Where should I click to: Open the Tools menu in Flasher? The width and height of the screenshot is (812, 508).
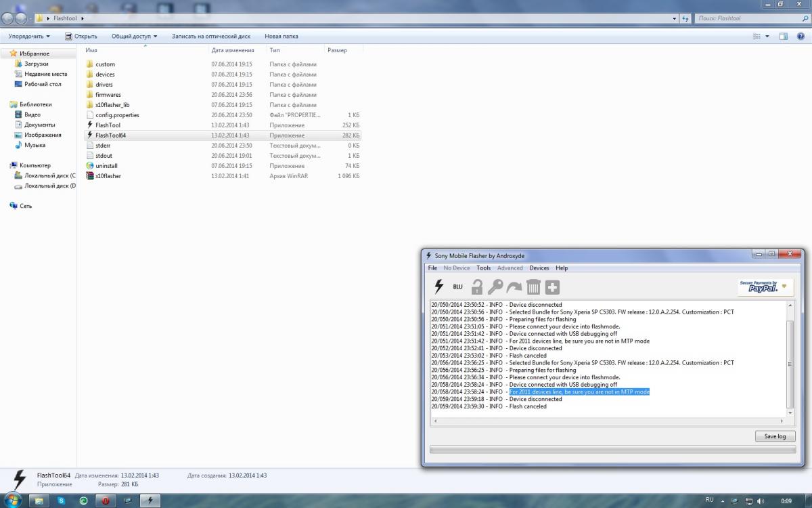483,268
